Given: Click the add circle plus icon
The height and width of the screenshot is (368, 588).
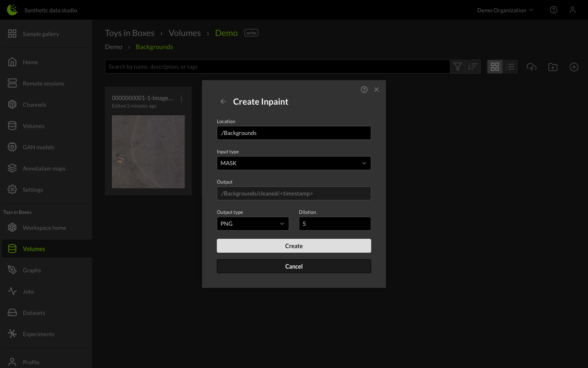Looking at the screenshot, I should pyautogui.click(x=574, y=67).
